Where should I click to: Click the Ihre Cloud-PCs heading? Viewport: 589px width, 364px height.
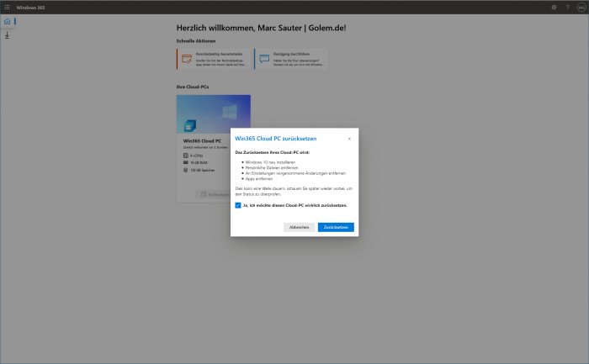point(193,87)
